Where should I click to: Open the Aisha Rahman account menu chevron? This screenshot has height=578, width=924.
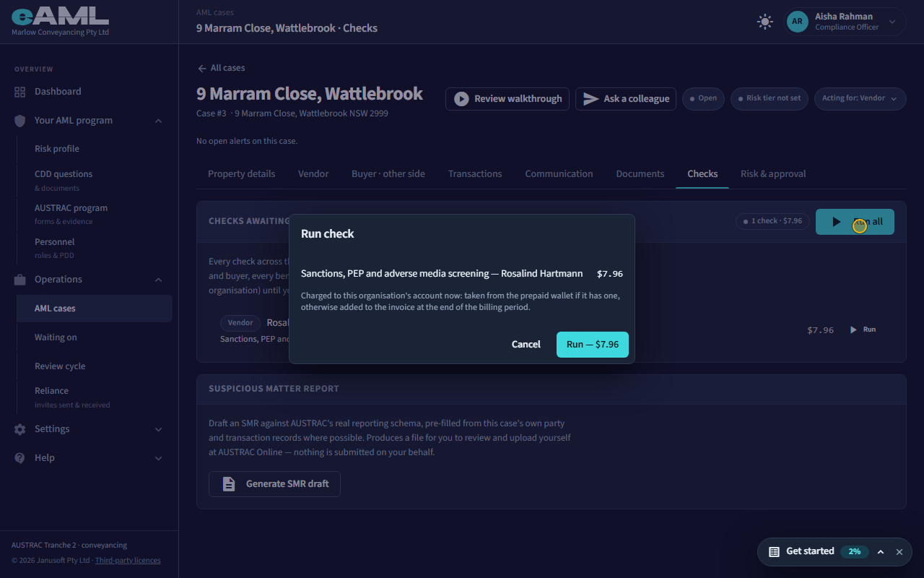892,22
